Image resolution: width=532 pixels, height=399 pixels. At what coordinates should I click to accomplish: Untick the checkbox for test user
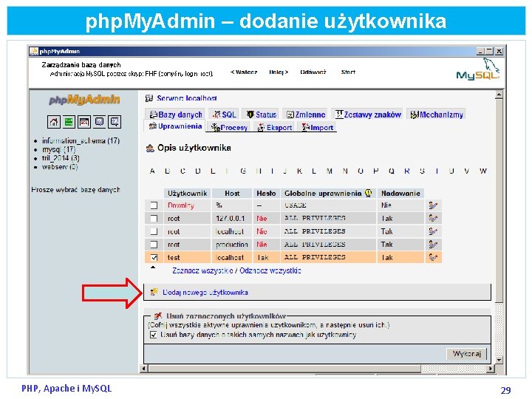[154, 258]
